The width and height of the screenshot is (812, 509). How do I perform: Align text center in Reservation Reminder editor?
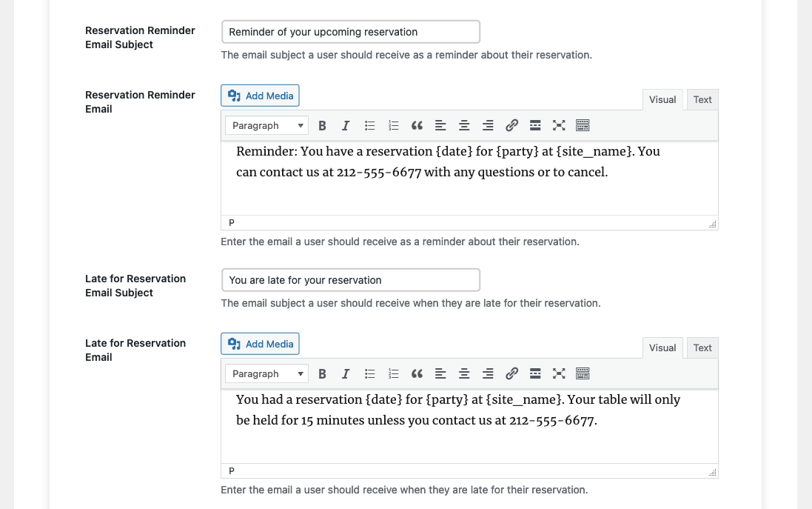(464, 124)
